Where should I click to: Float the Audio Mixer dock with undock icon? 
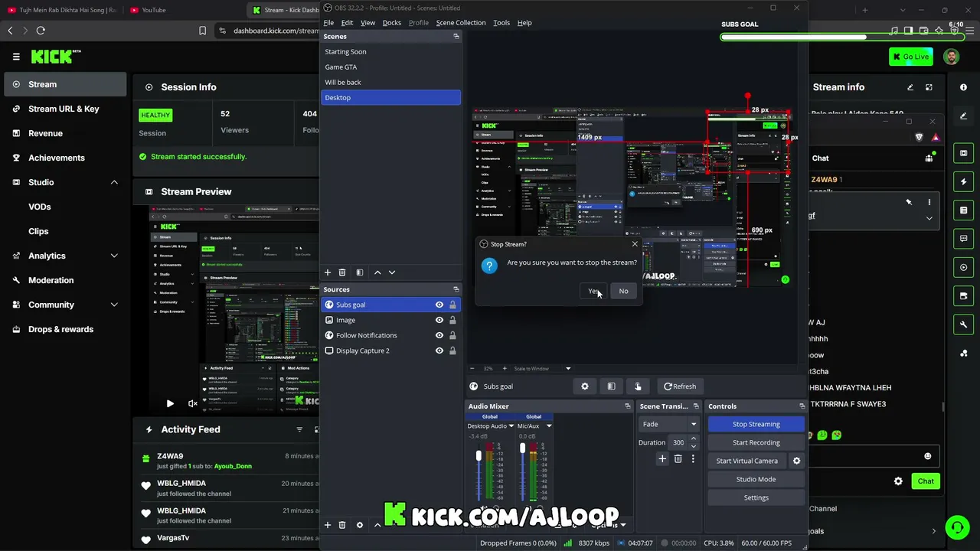click(628, 406)
